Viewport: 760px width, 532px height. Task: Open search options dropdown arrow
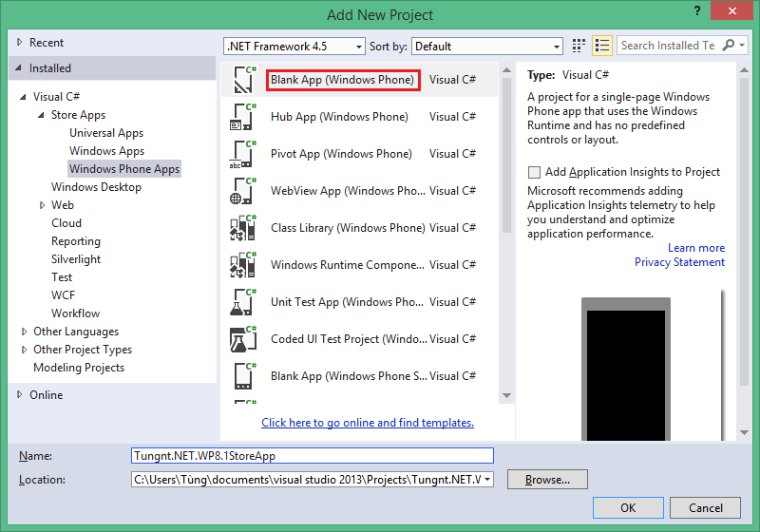742,45
